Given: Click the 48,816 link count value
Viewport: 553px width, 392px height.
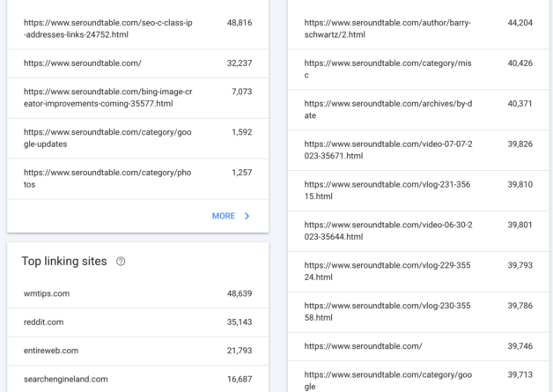Looking at the screenshot, I should point(240,23).
